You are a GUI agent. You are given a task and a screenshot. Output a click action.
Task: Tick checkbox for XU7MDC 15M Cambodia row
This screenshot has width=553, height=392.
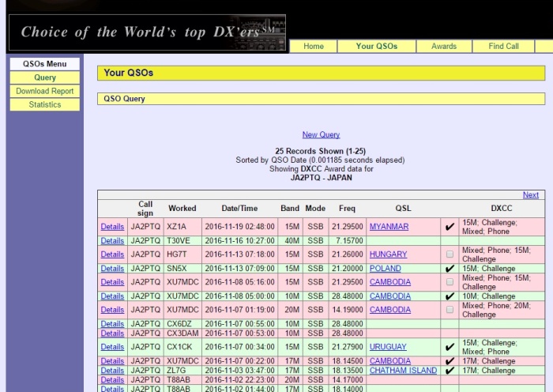[450, 282]
